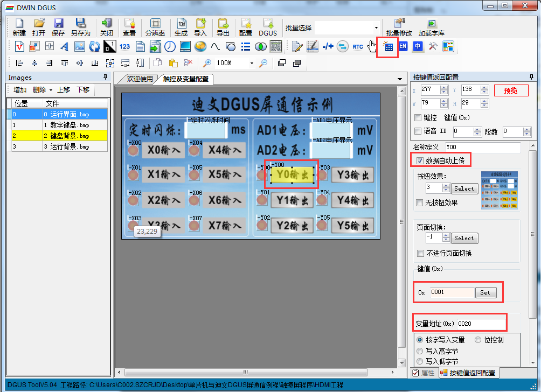Click the 查看 view icon
The image size is (541, 392).
[129, 27]
